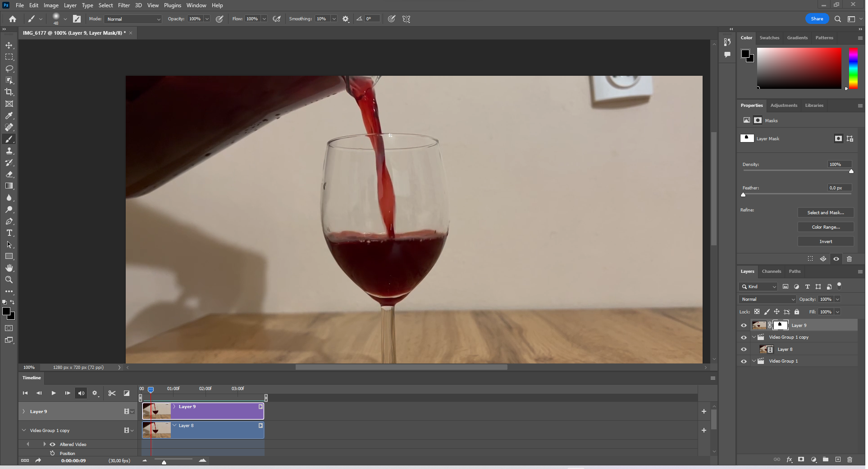Open the Smoothing value dropdown

tap(334, 19)
